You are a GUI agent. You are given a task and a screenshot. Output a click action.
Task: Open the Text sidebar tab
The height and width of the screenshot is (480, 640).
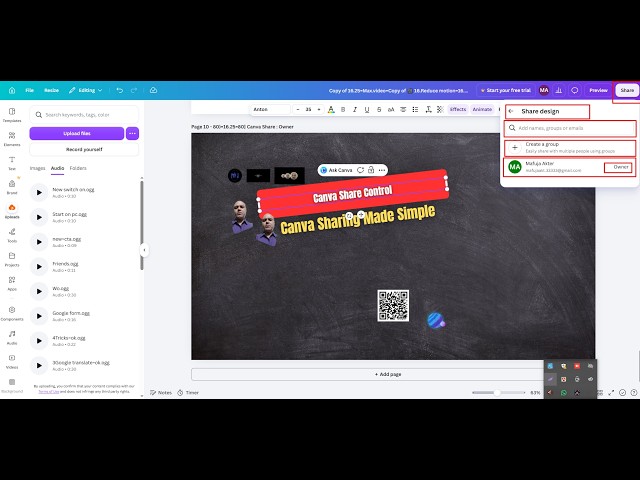[12, 163]
